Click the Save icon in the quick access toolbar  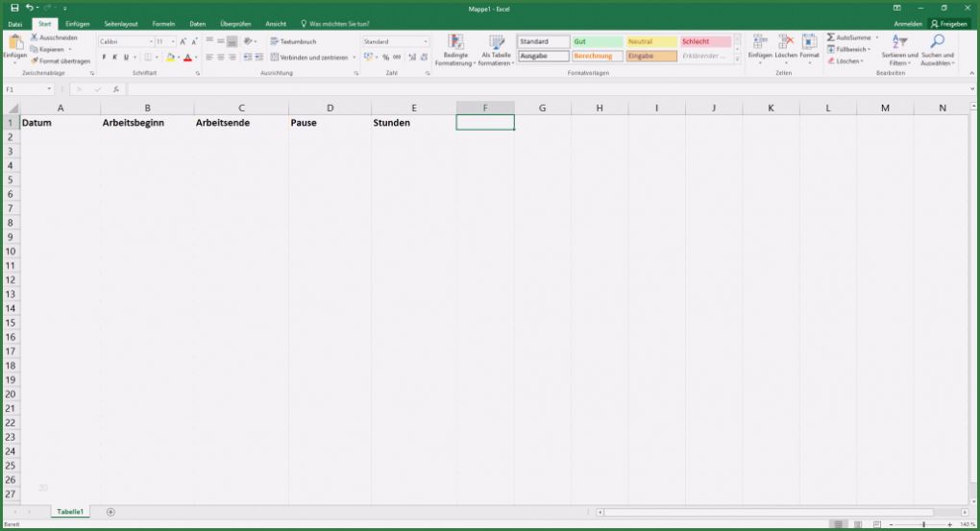click(14, 8)
